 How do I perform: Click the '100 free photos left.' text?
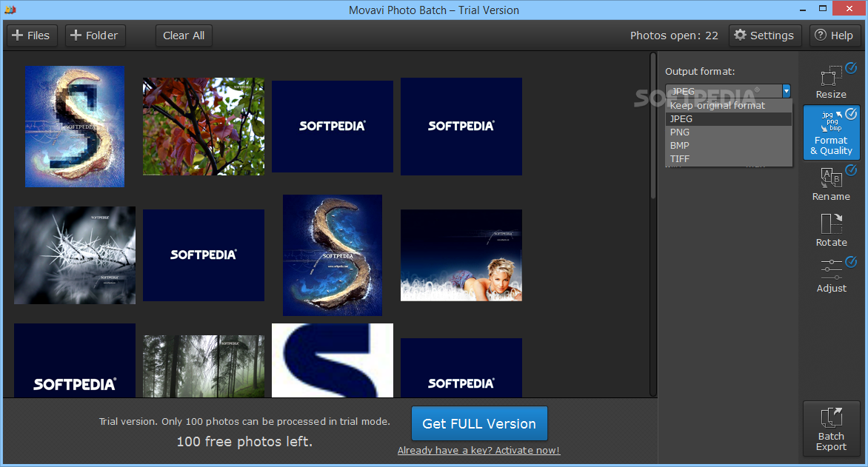244,442
